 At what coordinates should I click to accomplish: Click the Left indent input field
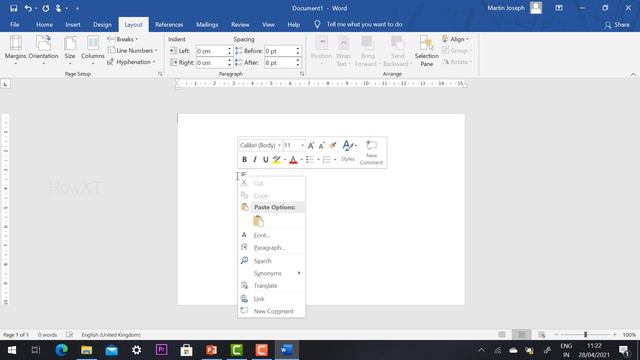point(211,51)
